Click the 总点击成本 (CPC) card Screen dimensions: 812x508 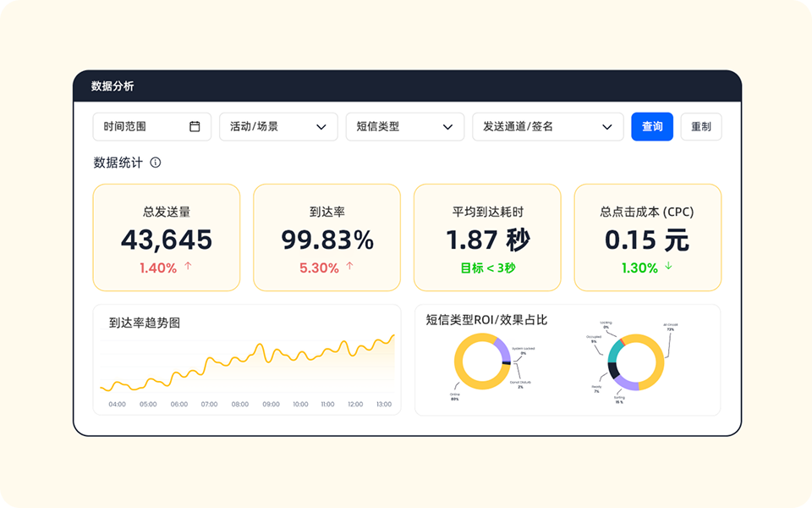[648, 235]
